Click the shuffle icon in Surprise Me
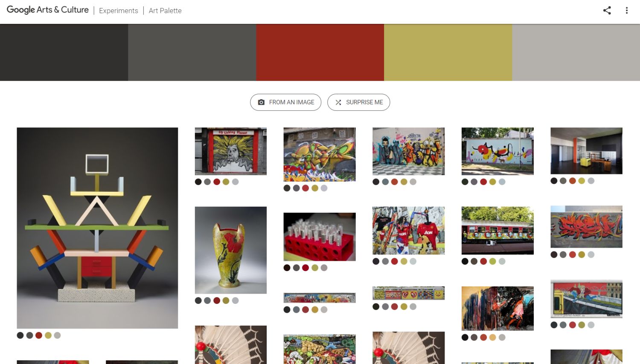 point(338,102)
